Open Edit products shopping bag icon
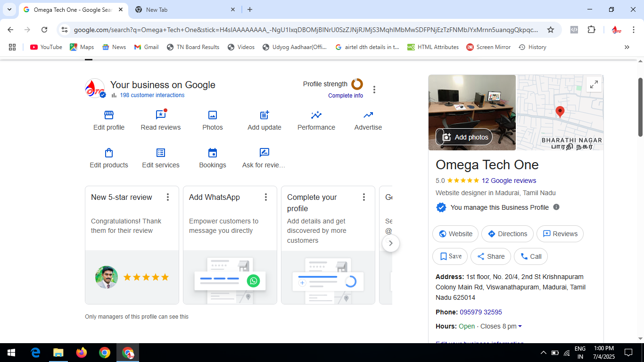 click(109, 153)
